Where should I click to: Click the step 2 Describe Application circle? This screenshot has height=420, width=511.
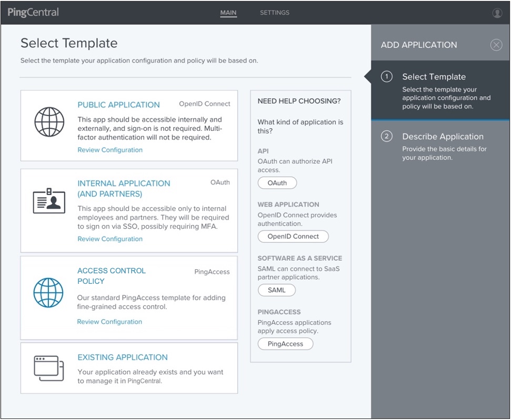386,136
